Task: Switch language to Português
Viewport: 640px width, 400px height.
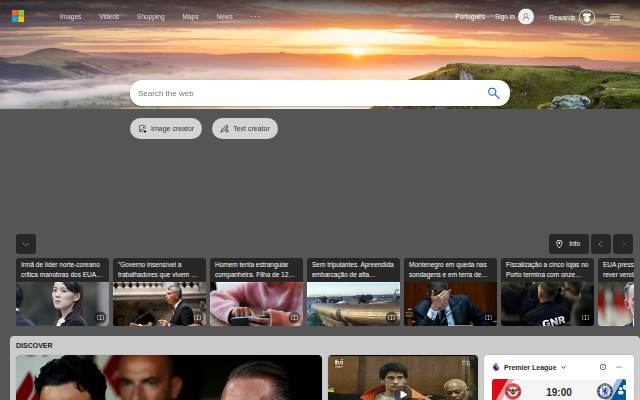Action: (470, 17)
